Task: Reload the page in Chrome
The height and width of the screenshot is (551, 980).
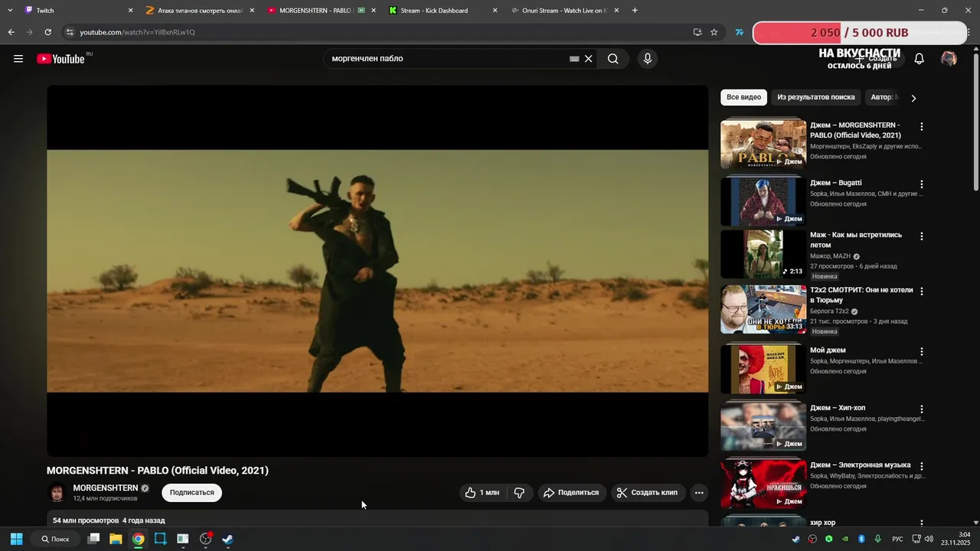Action: point(47,32)
